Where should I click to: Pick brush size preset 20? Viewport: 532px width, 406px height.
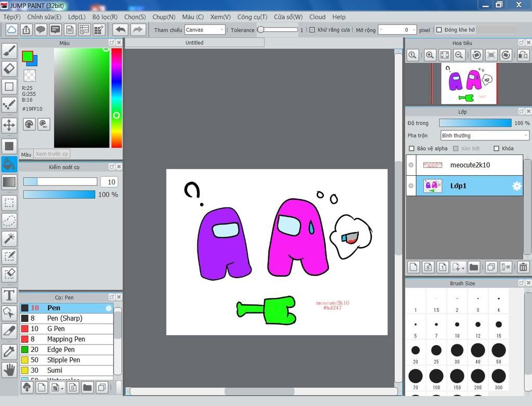click(x=416, y=353)
